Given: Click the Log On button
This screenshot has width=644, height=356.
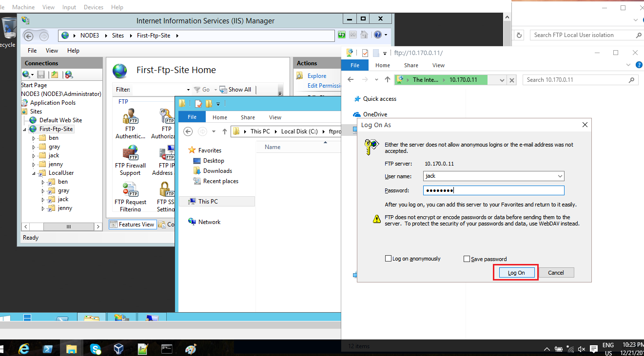Looking at the screenshot, I should [x=516, y=273].
